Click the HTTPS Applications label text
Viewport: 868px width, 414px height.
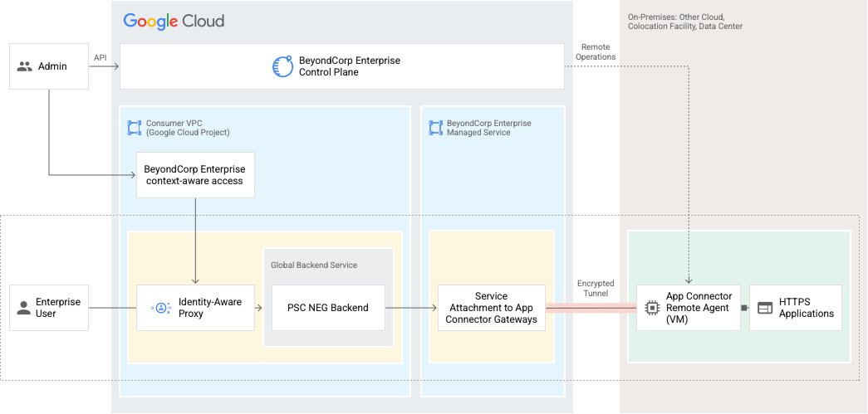point(806,308)
